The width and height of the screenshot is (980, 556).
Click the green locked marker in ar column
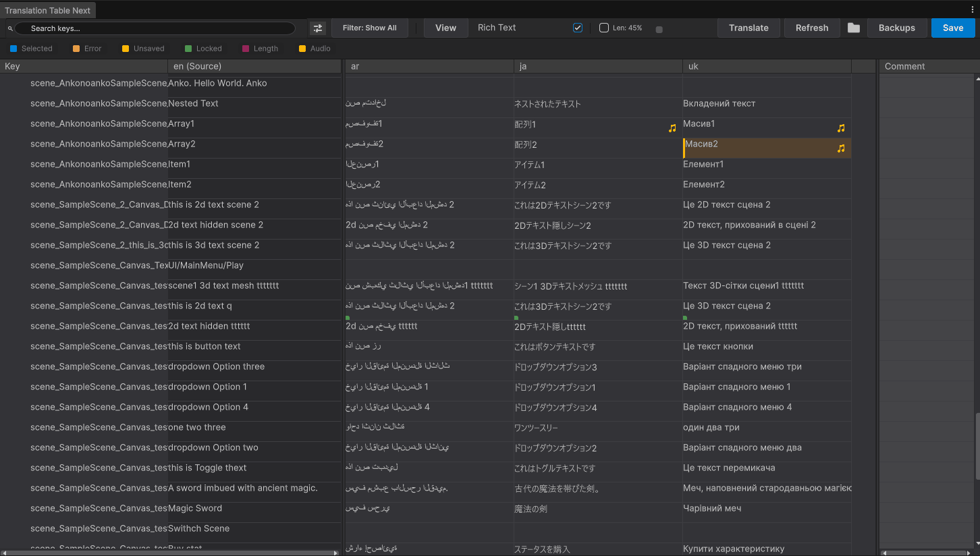348,317
